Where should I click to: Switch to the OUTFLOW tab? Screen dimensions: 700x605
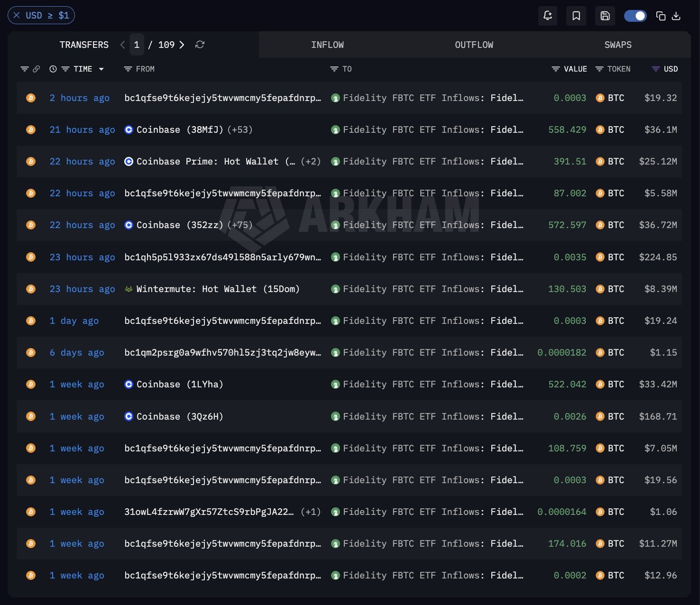point(474,45)
